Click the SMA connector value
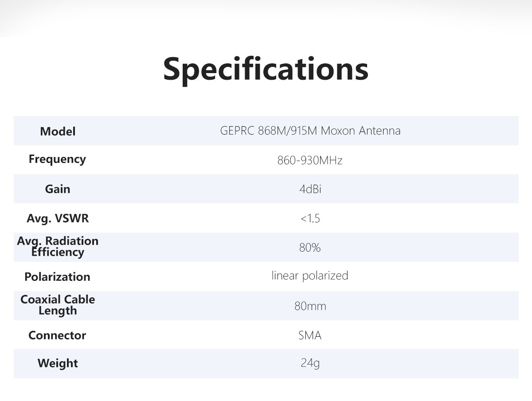This screenshot has height=401, width=532. [310, 335]
